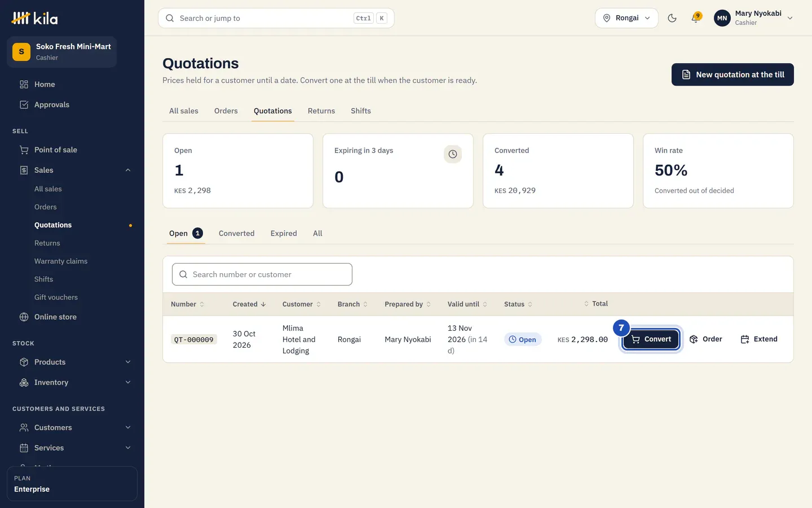Click Order for QT-000009
This screenshot has height=508, width=812.
click(706, 339)
